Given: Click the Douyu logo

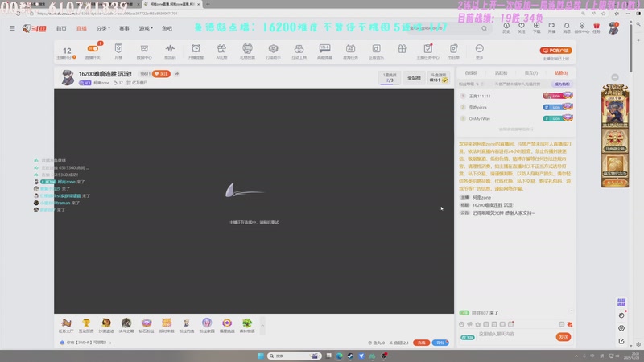Looking at the screenshot, I should [34, 28].
